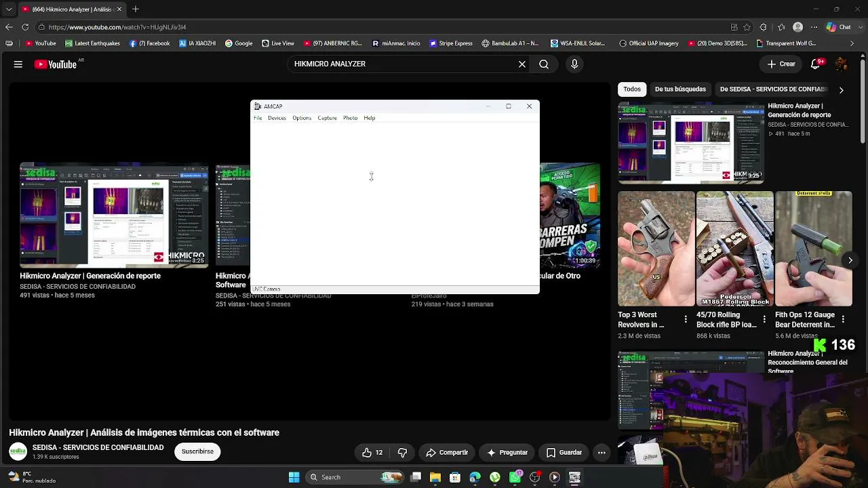
Task: Open Windows Start menu
Action: pos(294,477)
